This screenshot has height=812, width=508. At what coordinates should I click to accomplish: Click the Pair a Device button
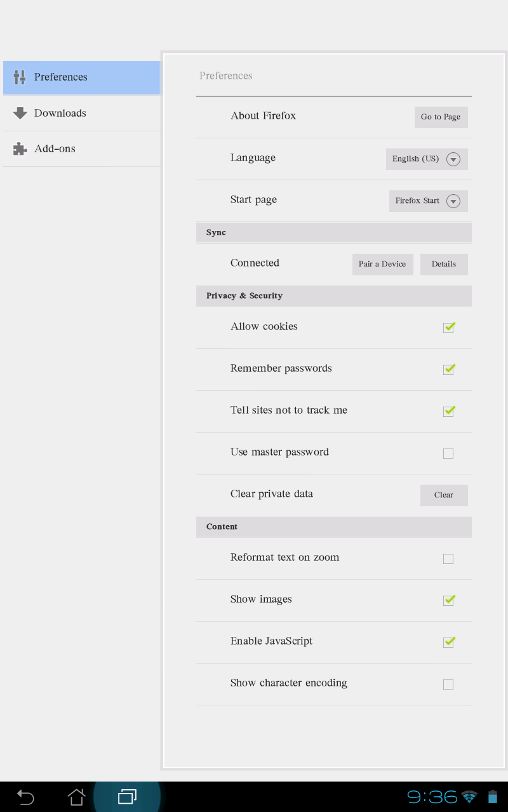point(382,265)
